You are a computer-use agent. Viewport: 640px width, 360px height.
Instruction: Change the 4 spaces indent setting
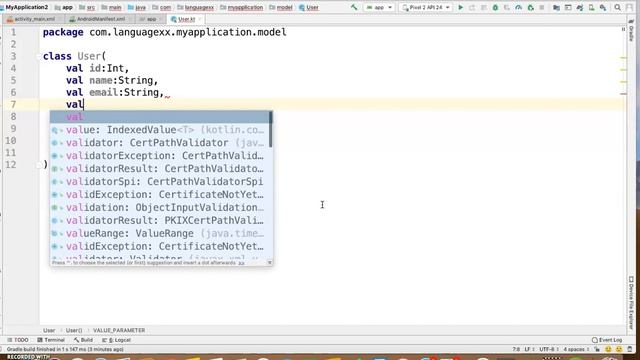point(576,349)
